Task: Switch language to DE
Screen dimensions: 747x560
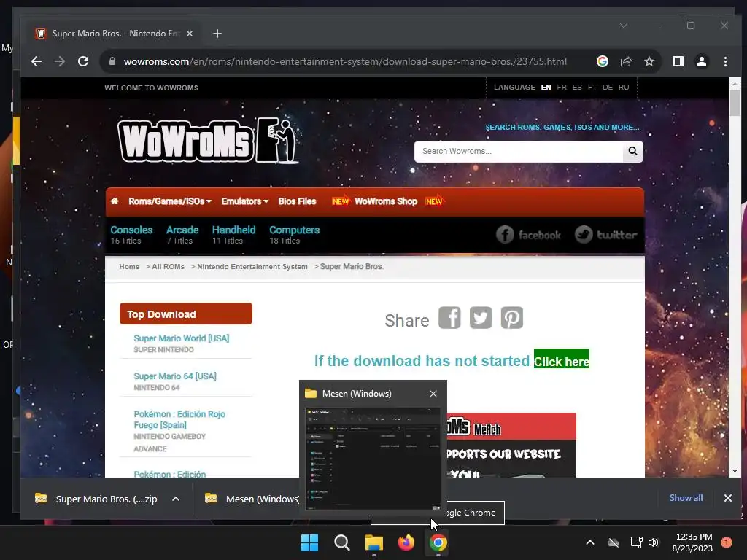Action: 608,87
